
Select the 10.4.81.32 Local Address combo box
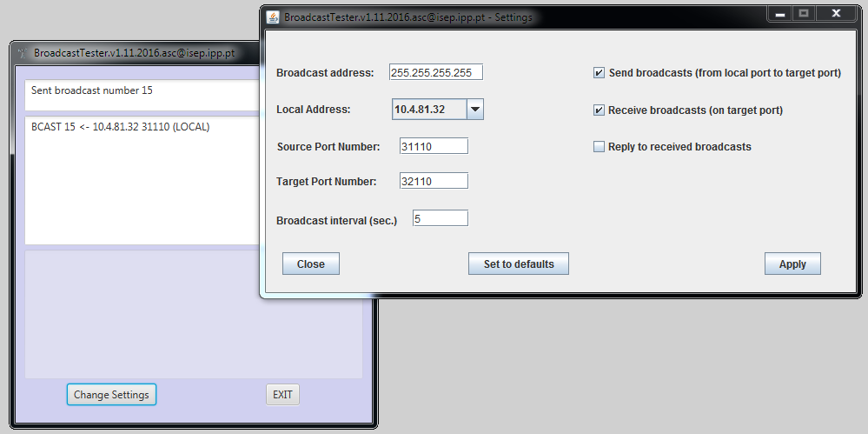(x=429, y=110)
